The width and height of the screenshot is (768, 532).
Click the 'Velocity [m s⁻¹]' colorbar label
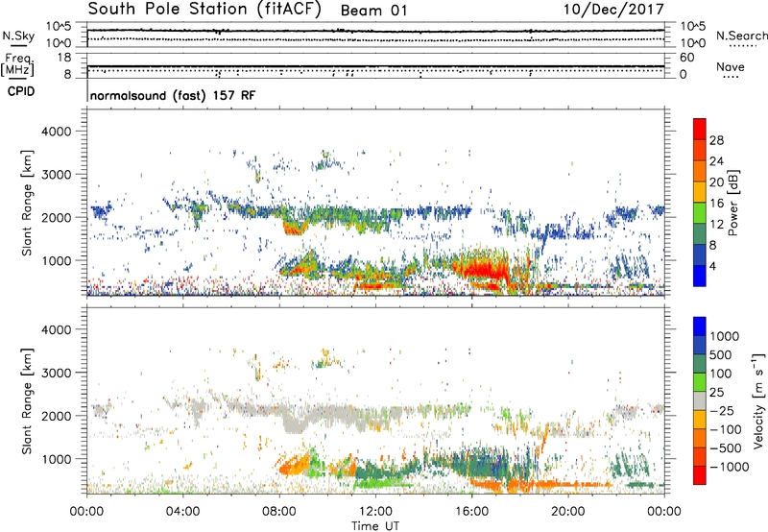758,400
